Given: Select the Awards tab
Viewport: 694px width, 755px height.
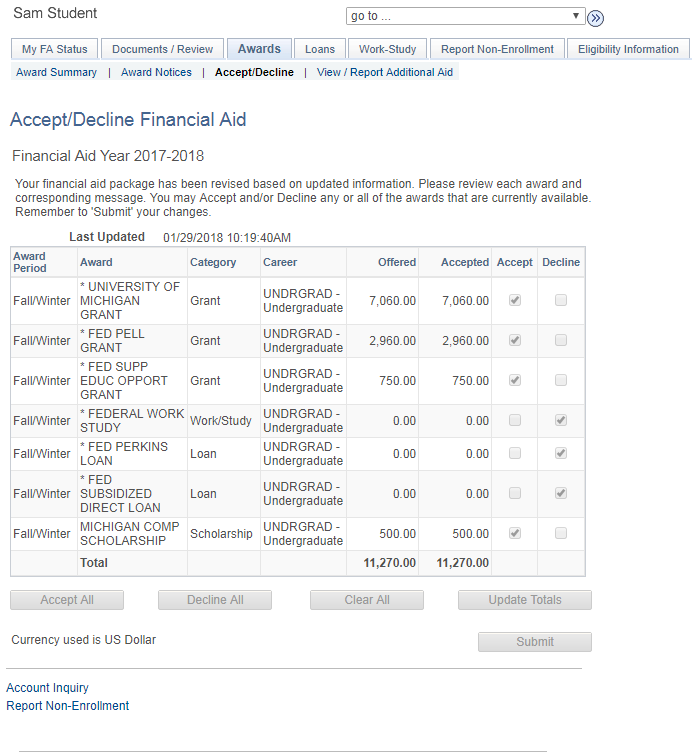Looking at the screenshot, I should 259,49.
